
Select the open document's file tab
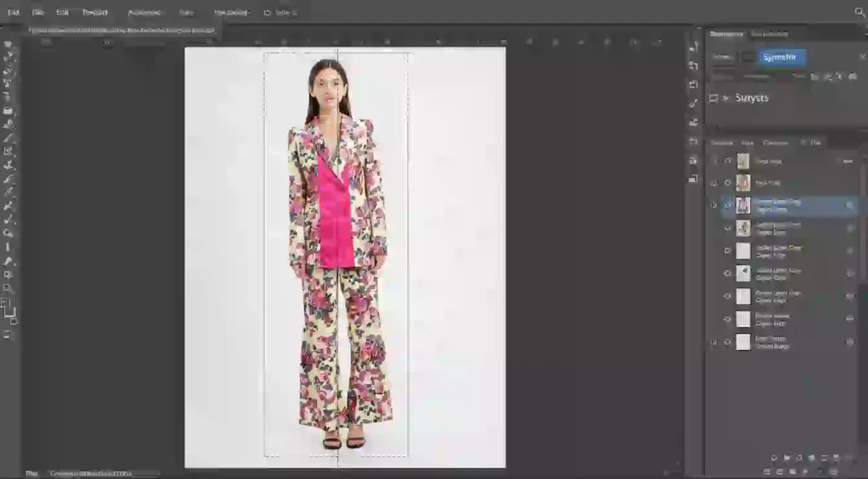(123, 31)
